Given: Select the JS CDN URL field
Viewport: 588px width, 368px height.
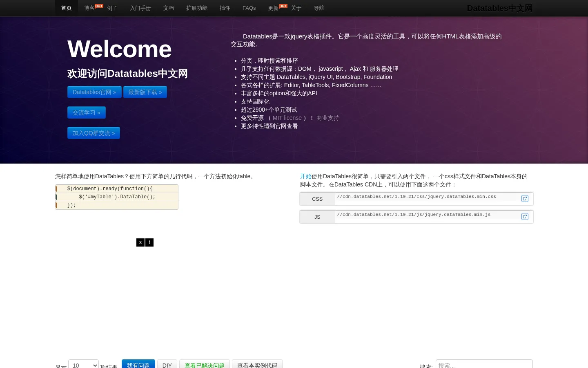Looking at the screenshot, I should [427, 217].
